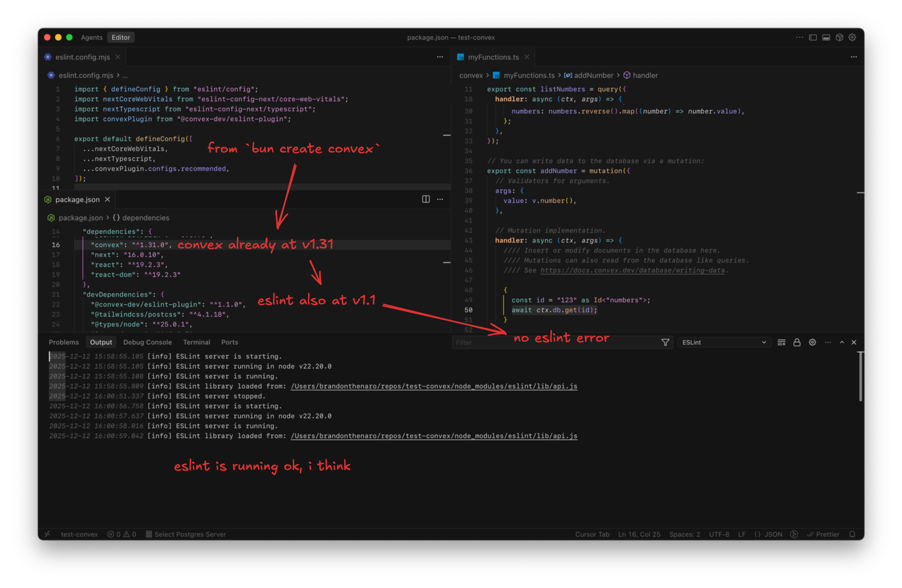Open the ESLint output channel dropdown
This screenshot has width=902, height=588.
tap(724, 343)
